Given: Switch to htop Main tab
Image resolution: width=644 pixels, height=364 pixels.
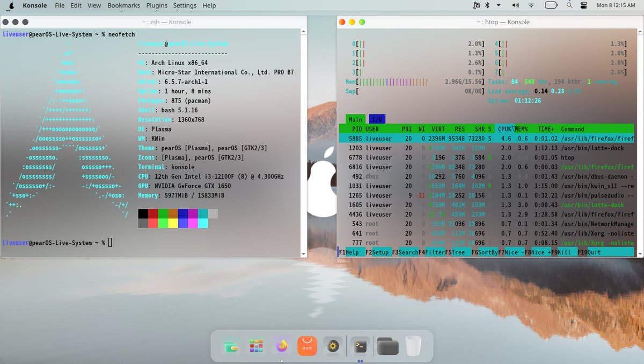Looking at the screenshot, I should [355, 120].
